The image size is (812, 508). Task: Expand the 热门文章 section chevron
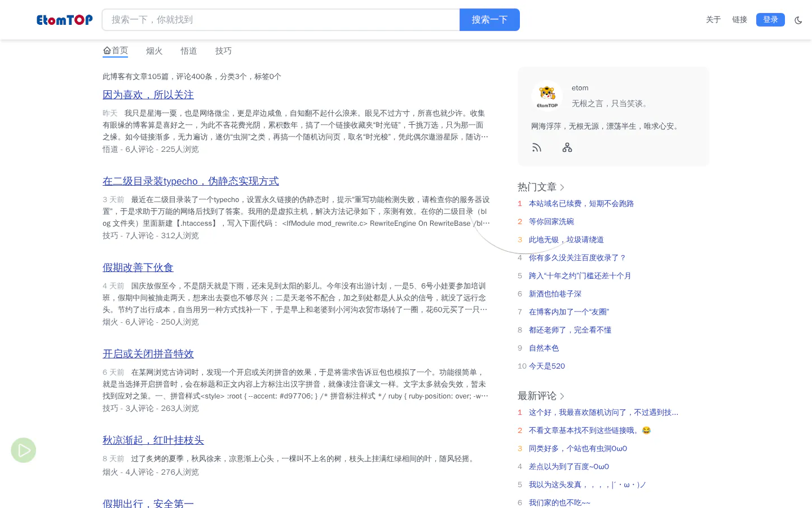[562, 187]
